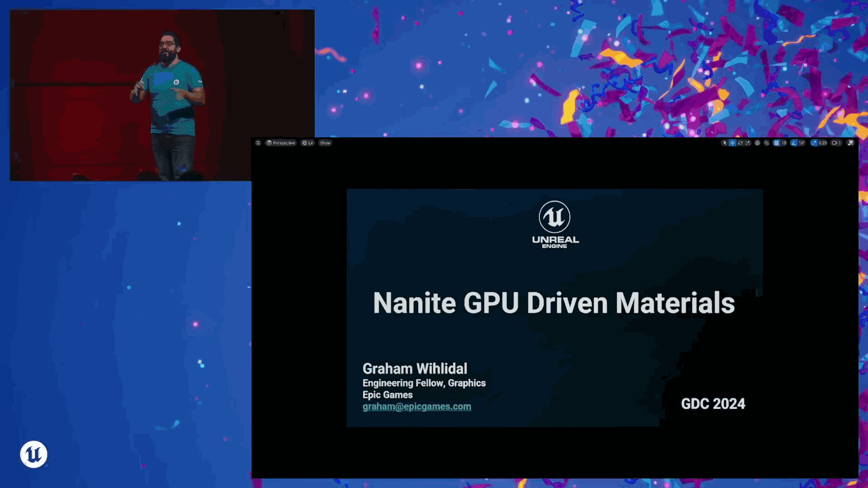Viewport: 868px width, 488px height.
Task: Toggle rotation angle snapping
Action: (794, 143)
